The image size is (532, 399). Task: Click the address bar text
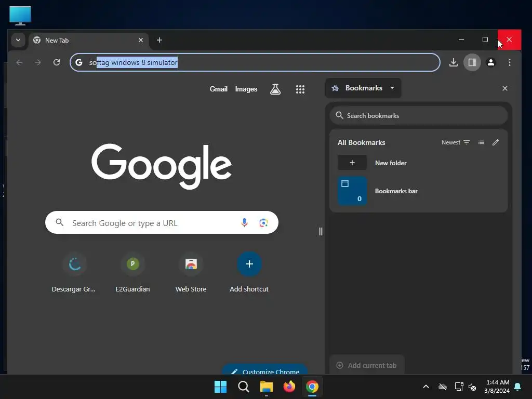coord(134,62)
